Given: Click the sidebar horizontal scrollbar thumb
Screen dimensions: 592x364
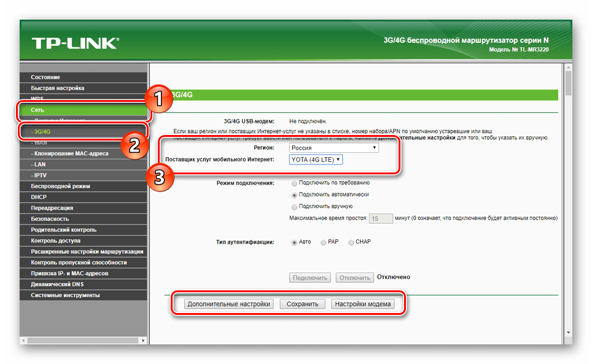Looking at the screenshot, I should 83,340.
